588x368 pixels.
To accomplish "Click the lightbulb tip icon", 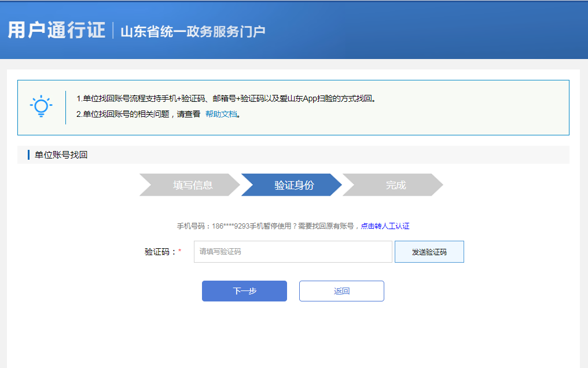I will coord(41,106).
